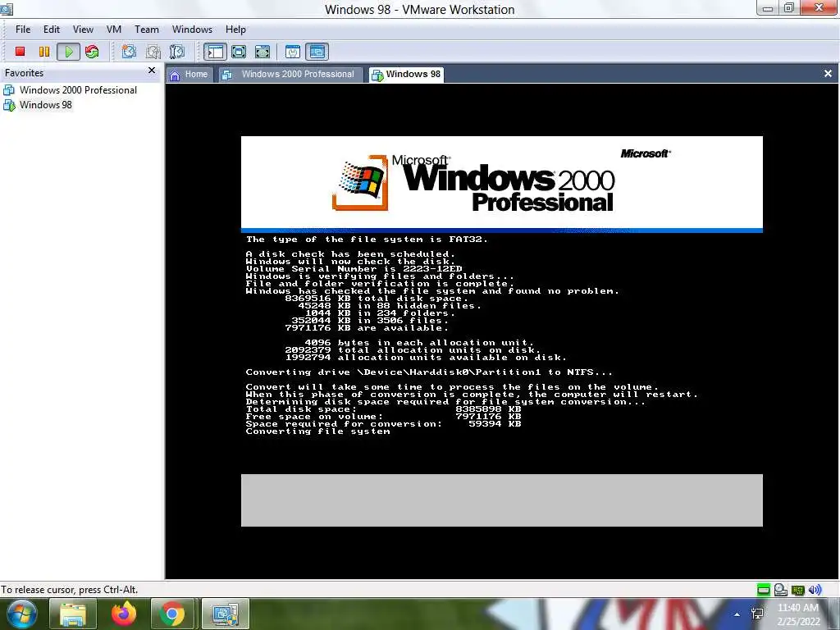Take a snapshot of this VM
The width and height of the screenshot is (840, 630).
(129, 52)
